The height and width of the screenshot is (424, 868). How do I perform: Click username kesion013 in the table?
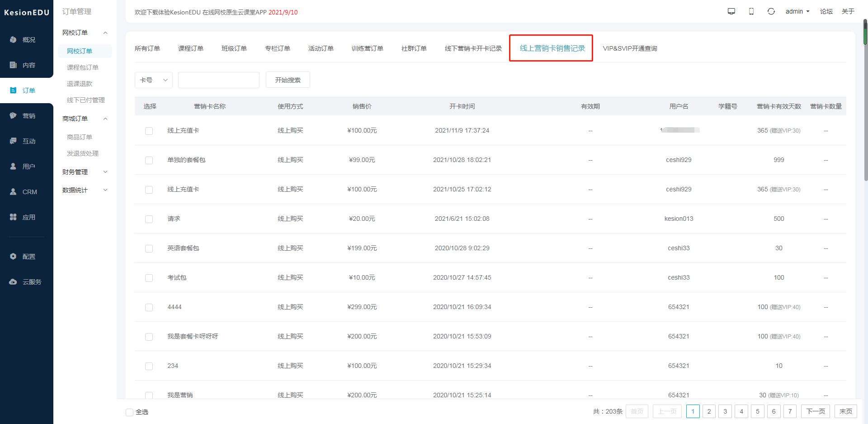pyautogui.click(x=679, y=219)
